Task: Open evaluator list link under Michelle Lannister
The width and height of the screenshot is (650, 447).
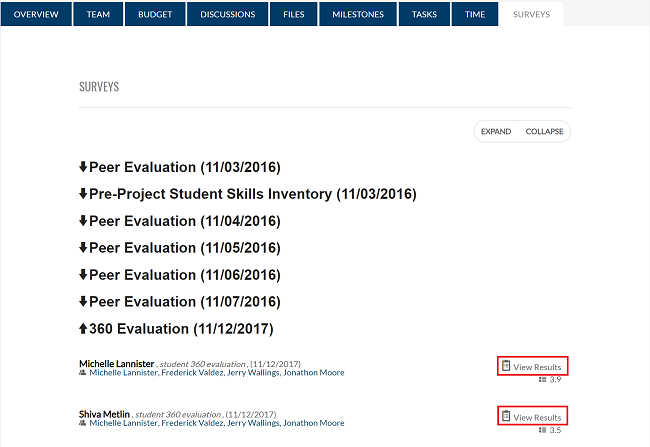Action: point(217,373)
